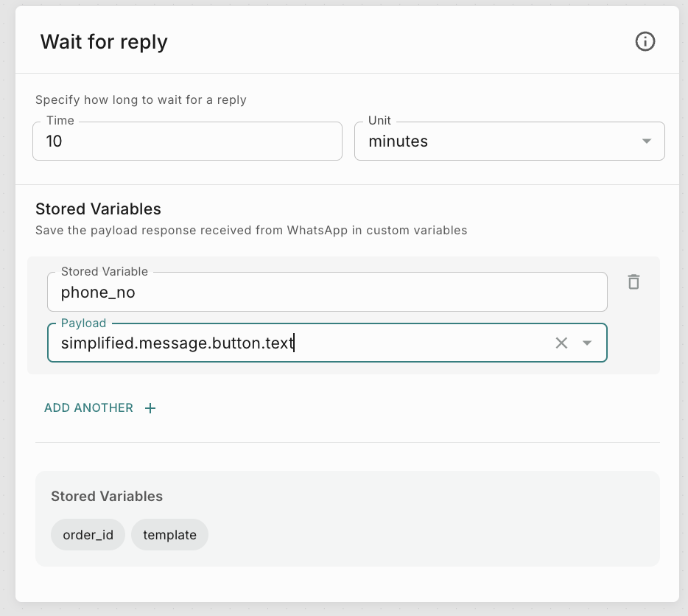Click the 'Save the payload response' description text
The height and width of the screenshot is (616, 688).
251,231
